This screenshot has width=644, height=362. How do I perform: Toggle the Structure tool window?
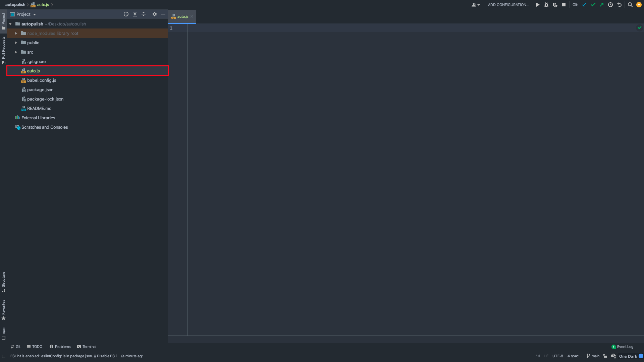pos(3,282)
